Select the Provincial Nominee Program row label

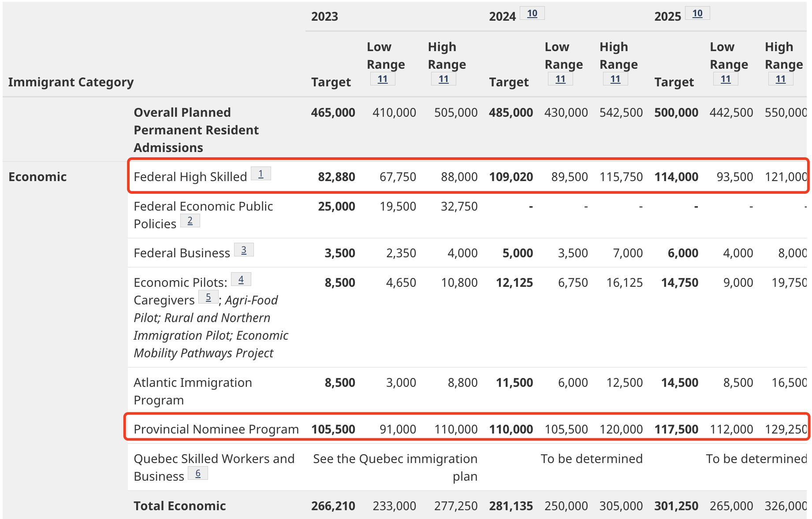click(x=216, y=429)
